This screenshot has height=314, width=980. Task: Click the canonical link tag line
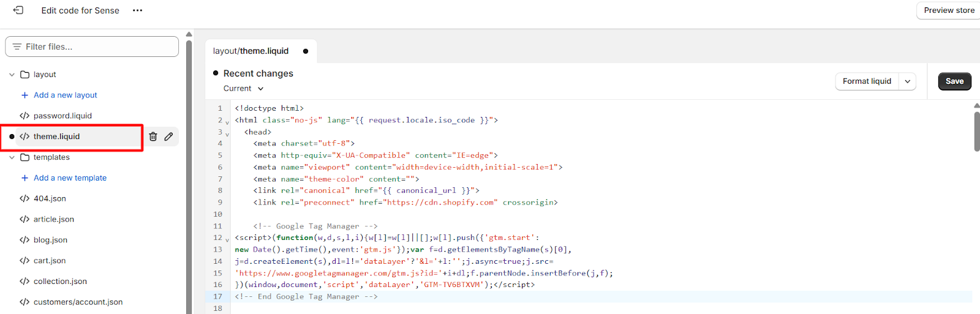[366, 190]
